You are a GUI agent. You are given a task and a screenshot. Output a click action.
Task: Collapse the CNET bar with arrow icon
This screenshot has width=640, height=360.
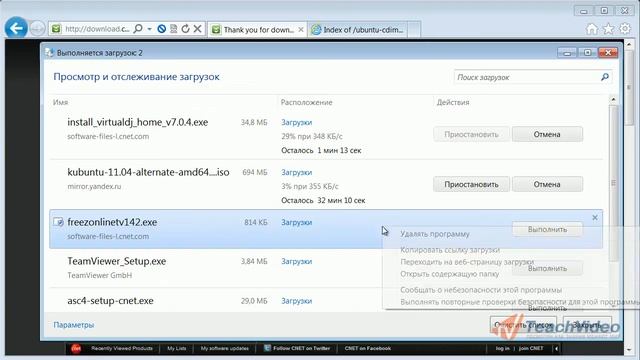coord(556,349)
